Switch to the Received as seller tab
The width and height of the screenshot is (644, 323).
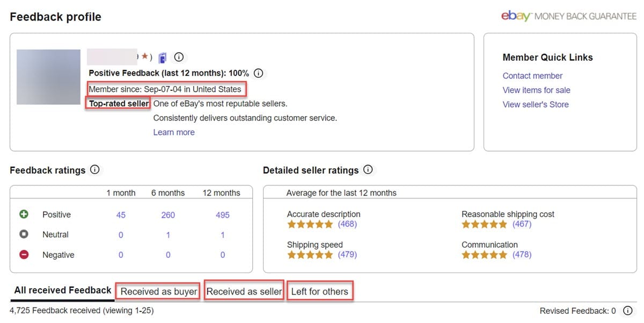(x=244, y=291)
